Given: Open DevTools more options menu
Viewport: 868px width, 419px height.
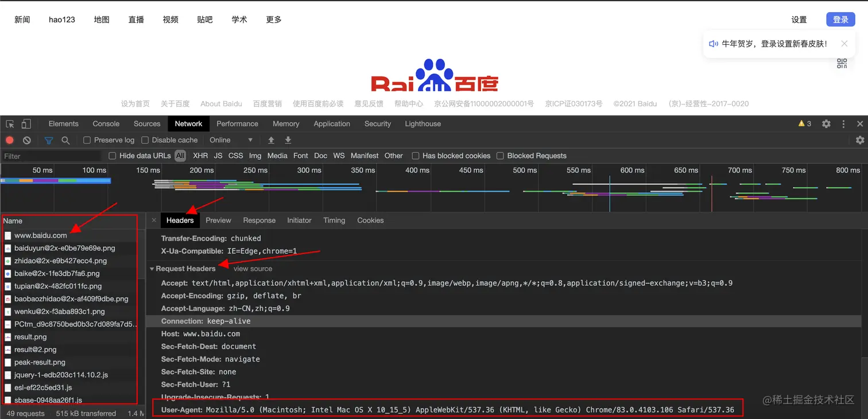Looking at the screenshot, I should pos(843,124).
